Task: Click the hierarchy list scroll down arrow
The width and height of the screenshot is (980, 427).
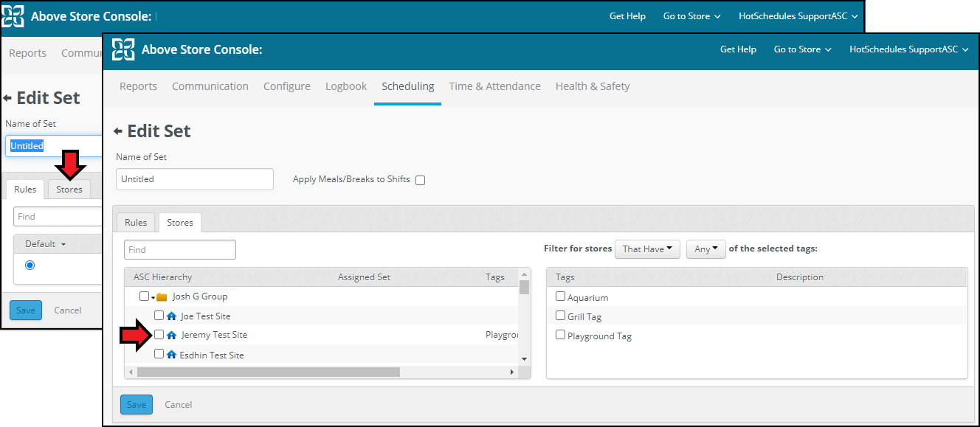Action: pos(524,358)
